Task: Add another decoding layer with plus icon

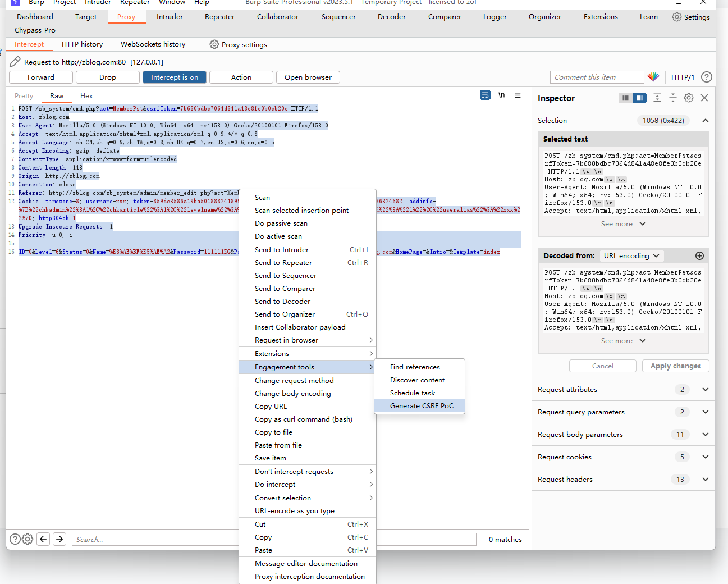Action: 699,256
